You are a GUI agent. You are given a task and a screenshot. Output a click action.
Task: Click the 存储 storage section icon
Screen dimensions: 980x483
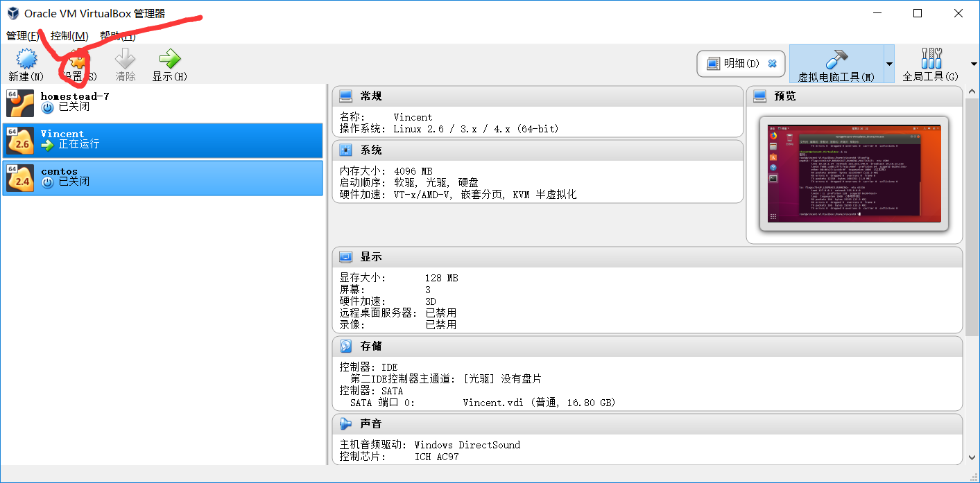click(346, 346)
